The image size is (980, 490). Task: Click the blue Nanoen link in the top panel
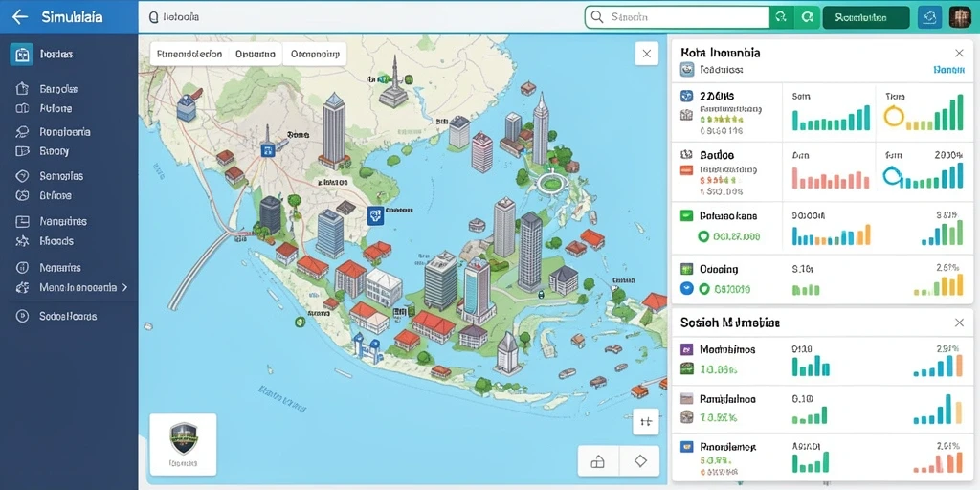[x=948, y=70]
